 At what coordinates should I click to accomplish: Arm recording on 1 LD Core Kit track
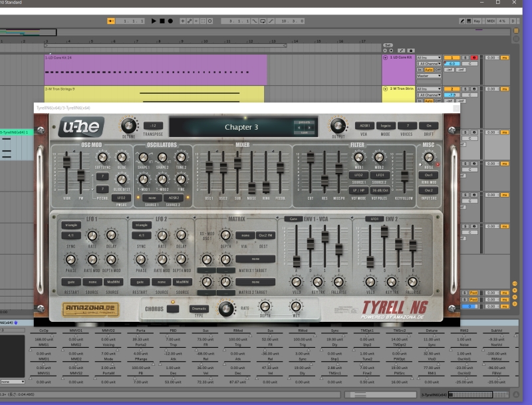[473, 58]
